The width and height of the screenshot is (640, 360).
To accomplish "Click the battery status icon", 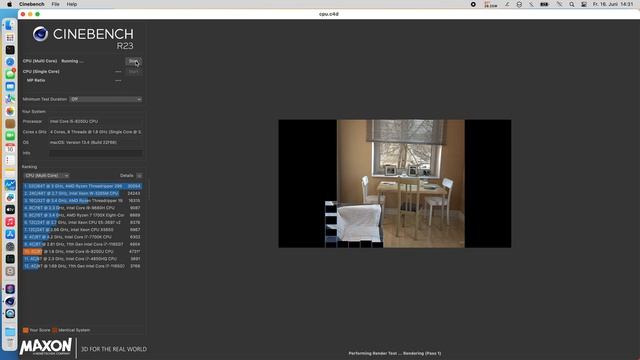I will 544,4.
